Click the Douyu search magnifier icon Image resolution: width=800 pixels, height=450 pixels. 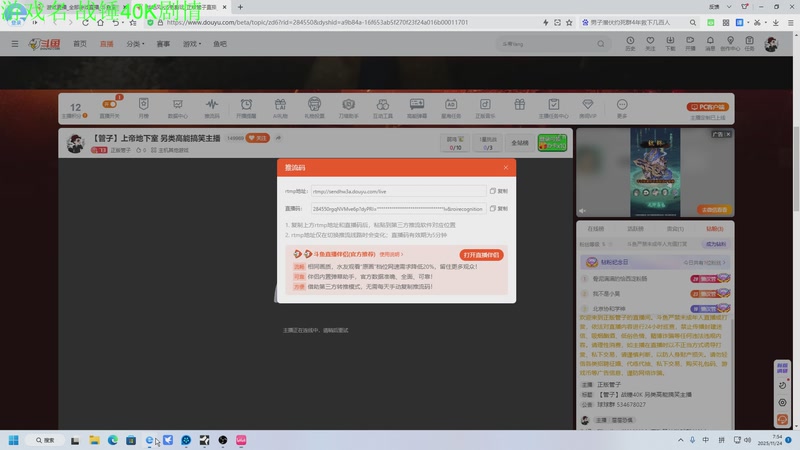tap(601, 44)
